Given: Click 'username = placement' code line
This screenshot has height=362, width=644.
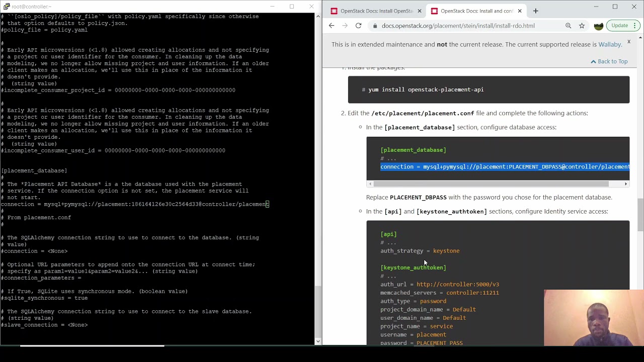Looking at the screenshot, I should pos(413,335).
